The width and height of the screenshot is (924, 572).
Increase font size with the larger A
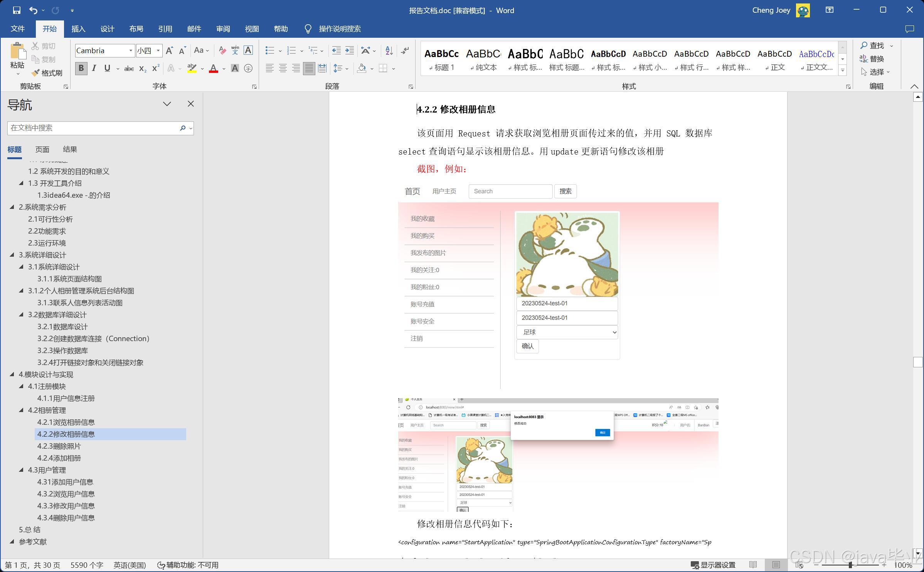(x=169, y=50)
